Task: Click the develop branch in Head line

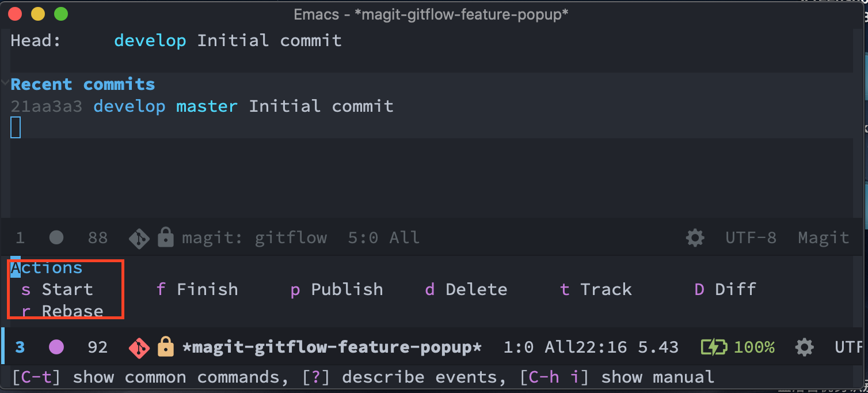Action: (150, 40)
